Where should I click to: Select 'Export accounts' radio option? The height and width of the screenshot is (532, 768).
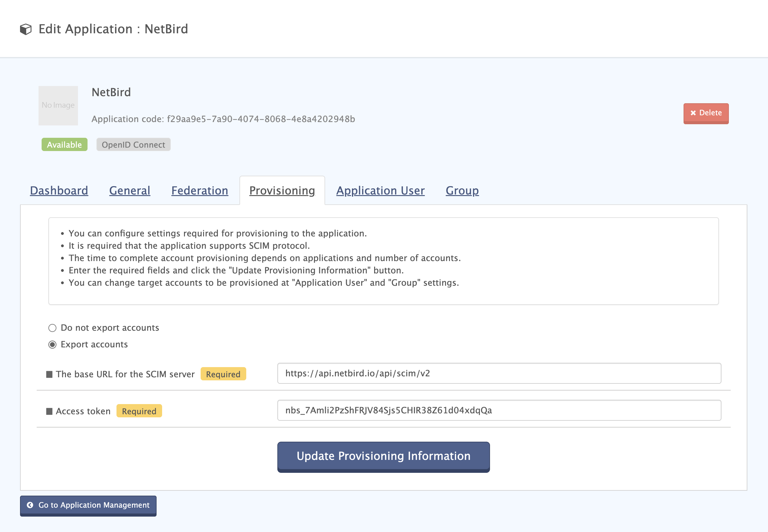tap(52, 344)
